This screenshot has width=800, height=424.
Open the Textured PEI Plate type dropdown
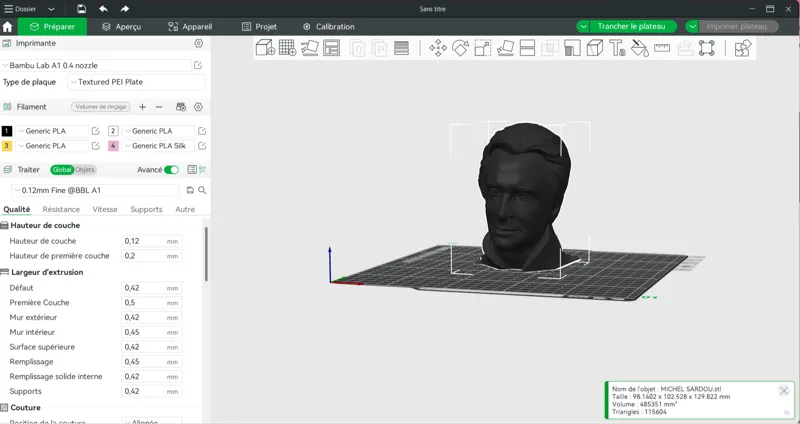point(136,82)
